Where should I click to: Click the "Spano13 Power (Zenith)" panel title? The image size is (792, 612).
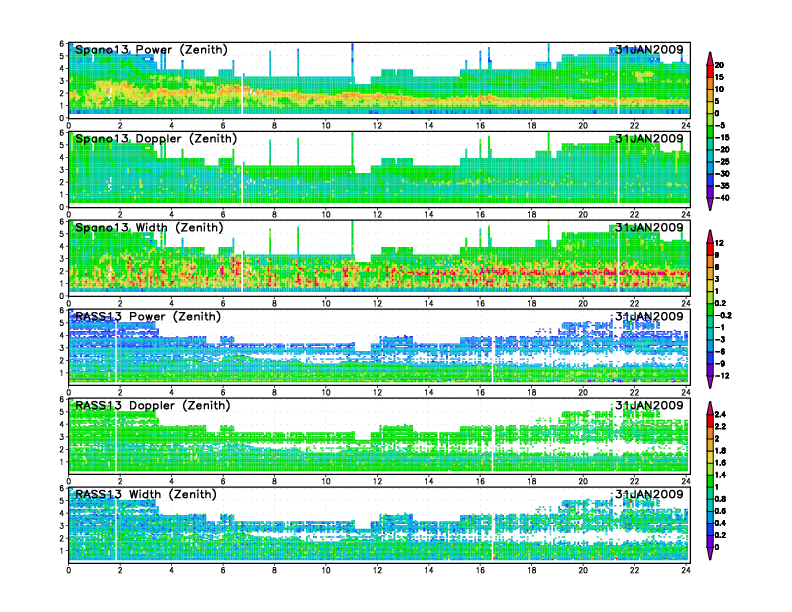point(152,50)
